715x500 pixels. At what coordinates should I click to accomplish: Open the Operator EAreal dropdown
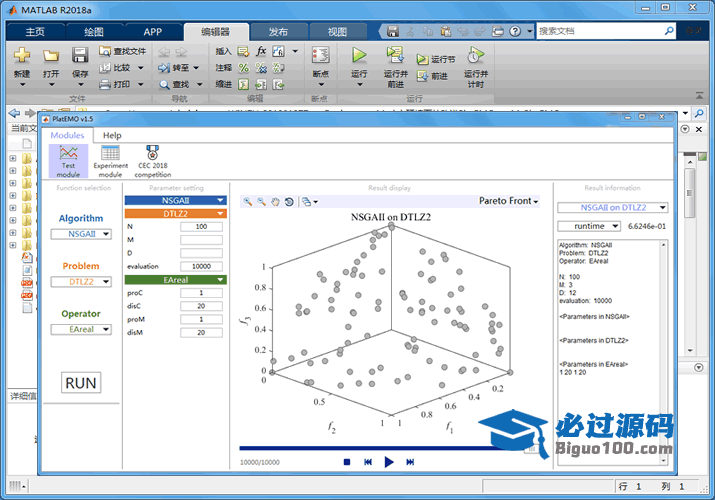81,329
